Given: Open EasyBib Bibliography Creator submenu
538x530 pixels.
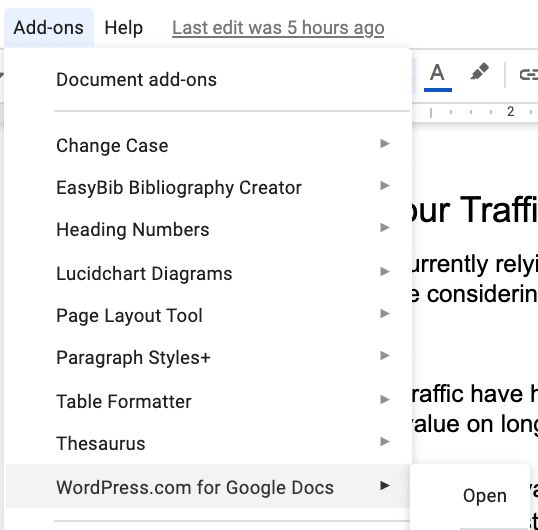Looking at the screenshot, I should 208,187.
